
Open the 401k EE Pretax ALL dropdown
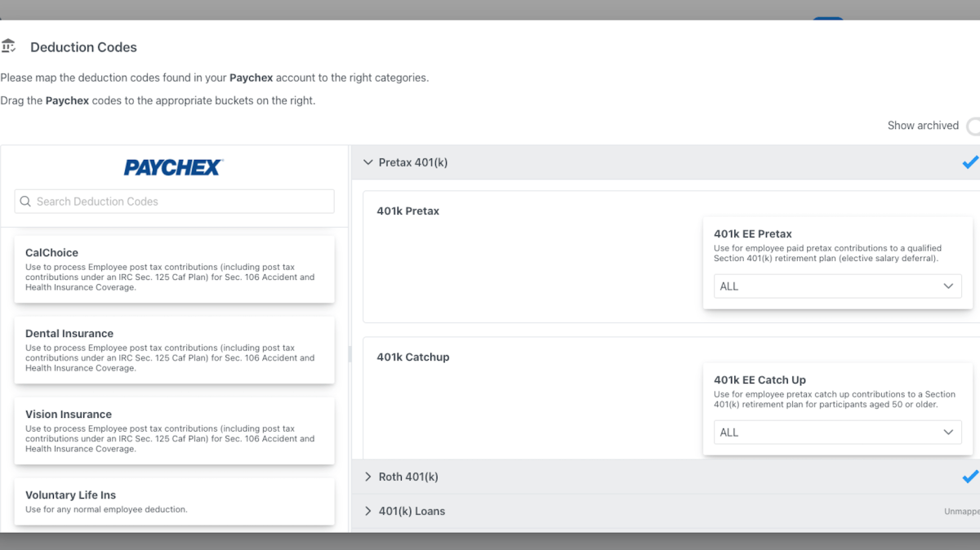837,286
